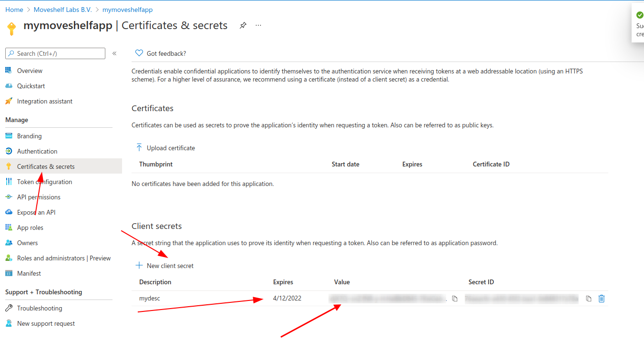The image size is (644, 362).
Task: Open the Authentication menu item
Action: (x=37, y=151)
